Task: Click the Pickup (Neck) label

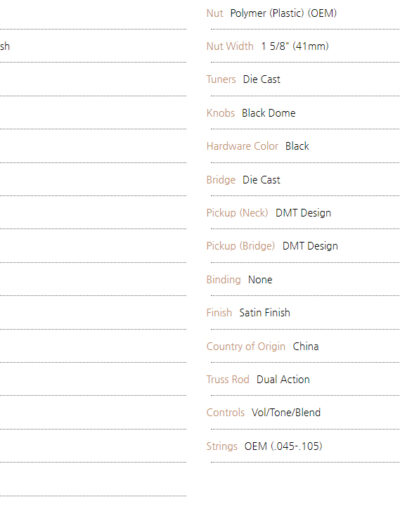Action: coord(237,213)
